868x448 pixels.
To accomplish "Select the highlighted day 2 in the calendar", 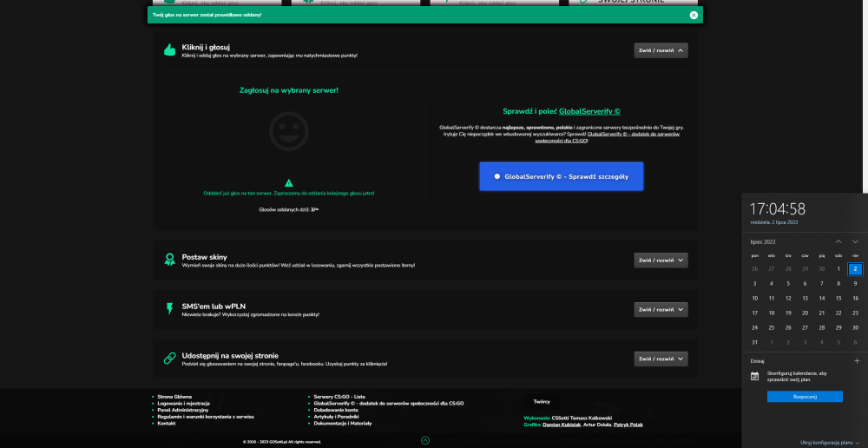I will 855,268.
